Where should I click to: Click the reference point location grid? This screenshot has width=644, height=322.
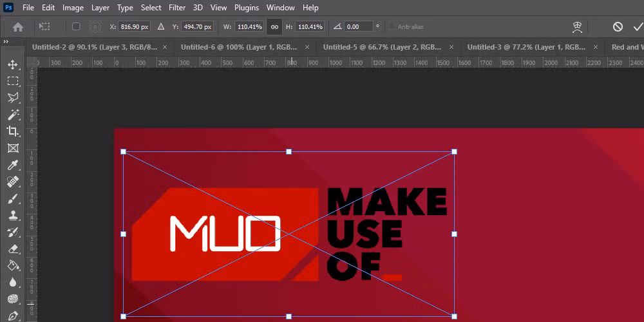click(95, 26)
